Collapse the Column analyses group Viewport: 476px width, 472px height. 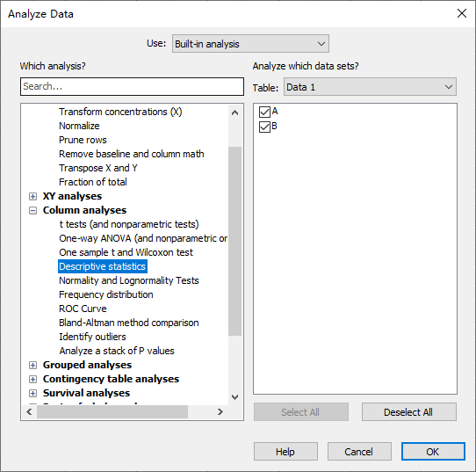[x=32, y=210]
